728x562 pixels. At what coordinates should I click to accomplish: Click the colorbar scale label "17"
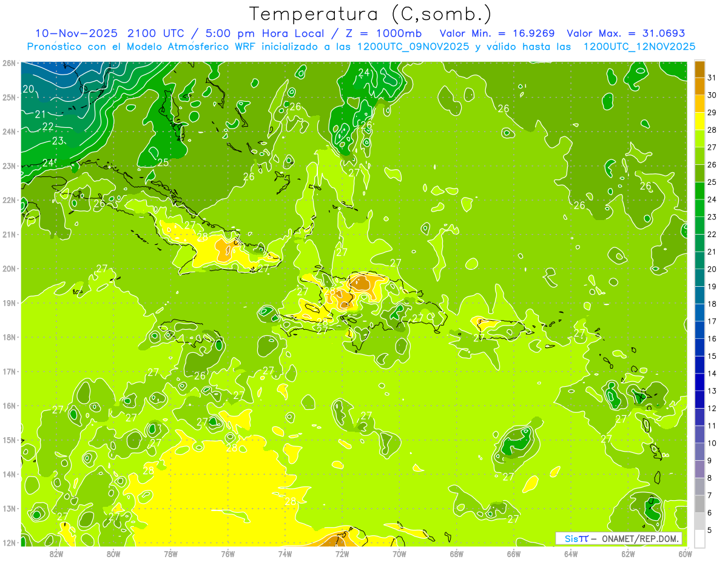[712, 321]
